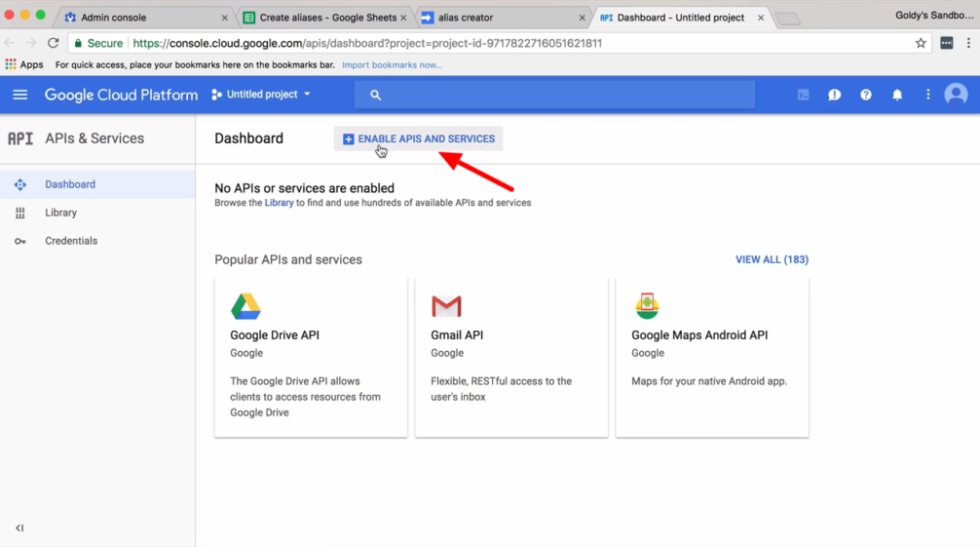Click the Library sidebar icon
This screenshot has height=547, width=980.
click(x=20, y=213)
